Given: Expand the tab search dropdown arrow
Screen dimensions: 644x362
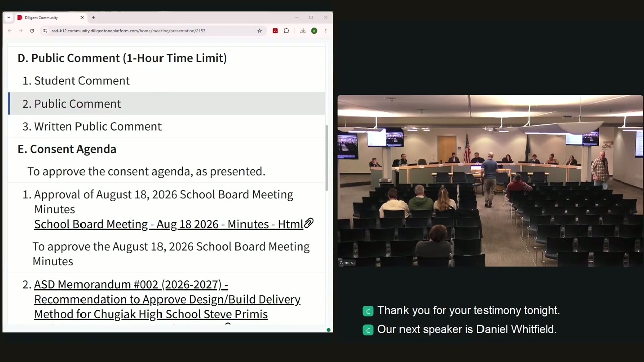Looking at the screenshot, I should pos(9,17).
